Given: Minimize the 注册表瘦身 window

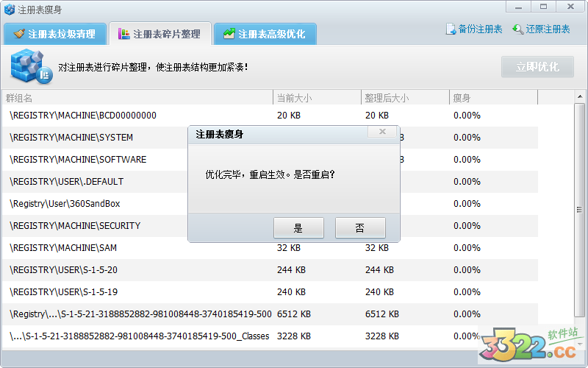Looking at the screenshot, I should (x=518, y=7).
